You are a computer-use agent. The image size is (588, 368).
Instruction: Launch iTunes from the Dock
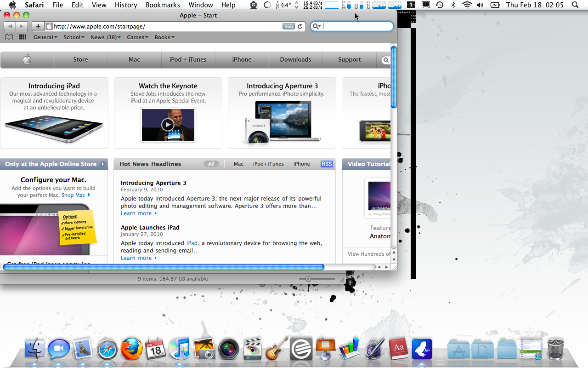tap(180, 349)
